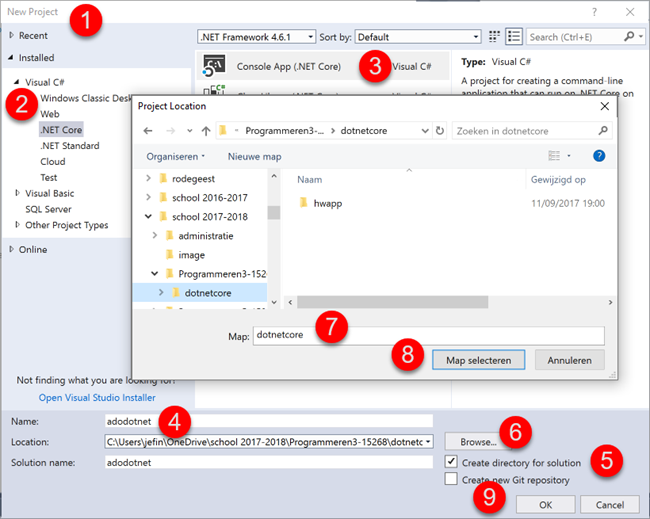This screenshot has height=519, width=650.
Task: Select the .NET Standard category
Action: (70, 146)
